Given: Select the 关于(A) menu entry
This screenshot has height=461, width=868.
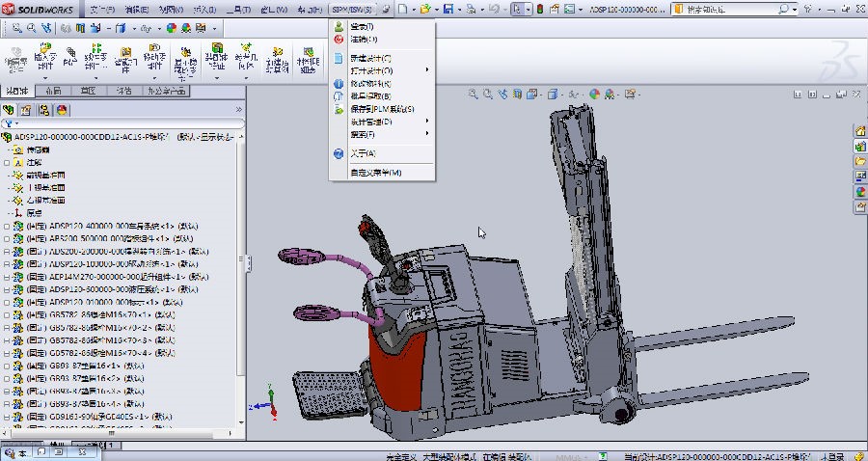Looking at the screenshot, I should [363, 153].
